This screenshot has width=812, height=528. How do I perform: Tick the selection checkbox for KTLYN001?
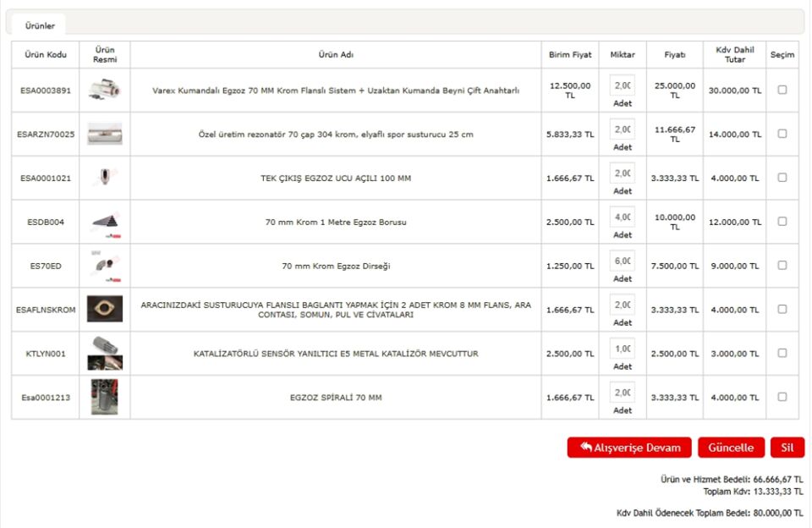(x=782, y=353)
